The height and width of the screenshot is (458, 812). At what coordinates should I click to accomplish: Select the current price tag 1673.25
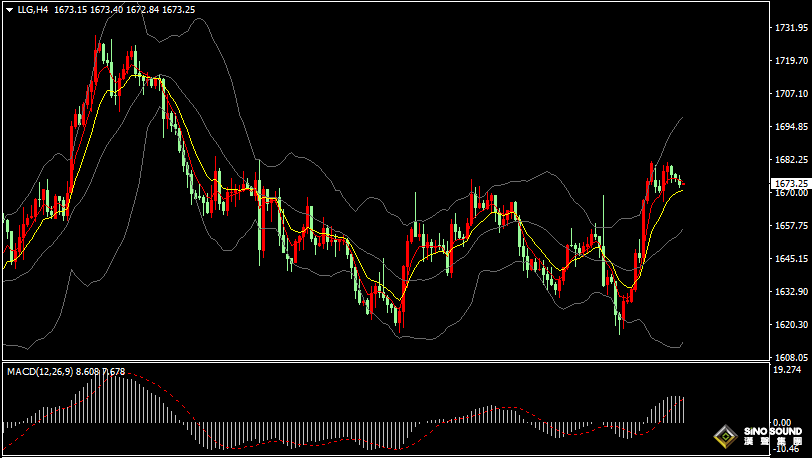(x=790, y=184)
